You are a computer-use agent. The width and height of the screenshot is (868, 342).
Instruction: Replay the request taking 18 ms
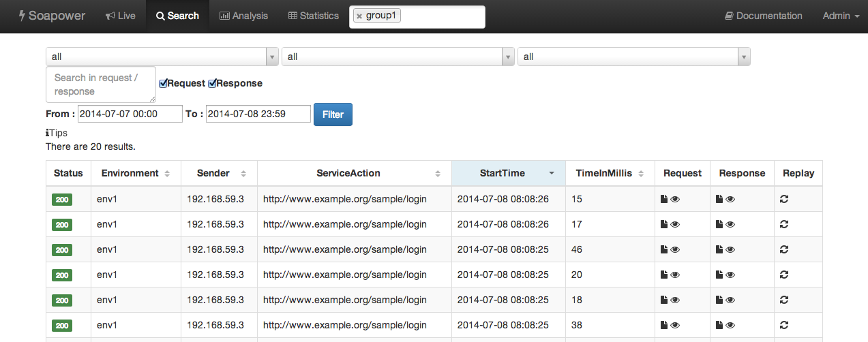(784, 300)
